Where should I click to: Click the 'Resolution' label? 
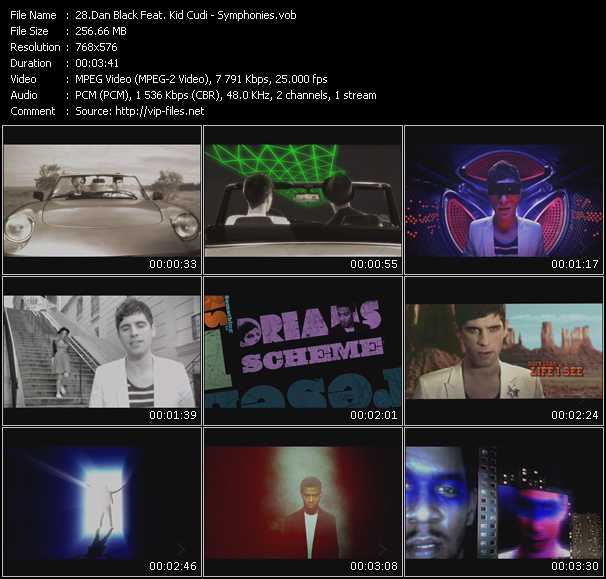[x=35, y=47]
